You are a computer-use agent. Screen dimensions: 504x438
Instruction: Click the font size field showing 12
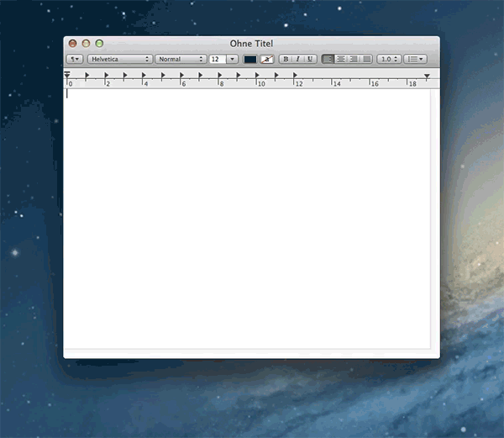coord(218,59)
